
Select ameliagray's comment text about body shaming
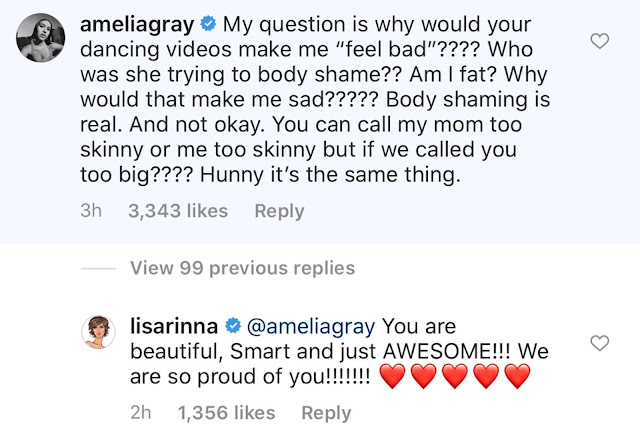[315, 100]
